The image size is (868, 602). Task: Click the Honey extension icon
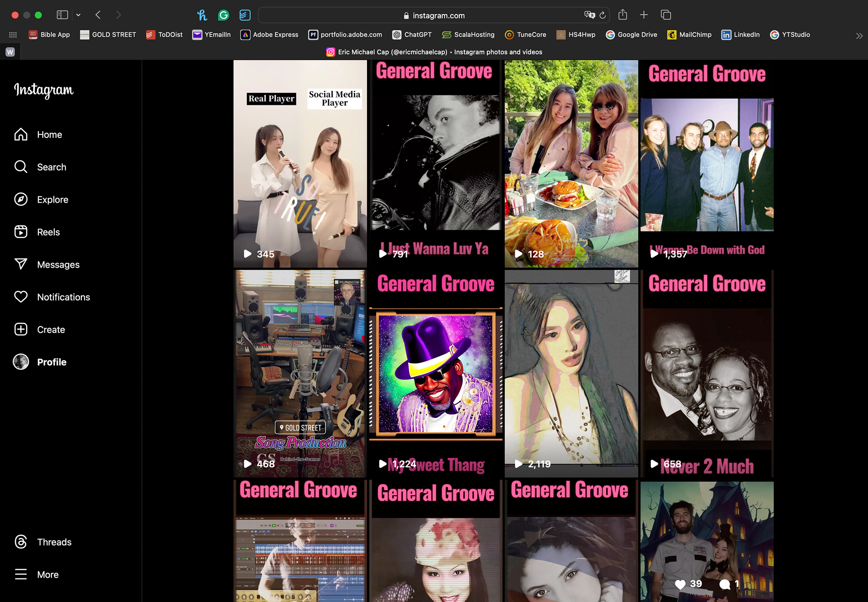pos(202,15)
